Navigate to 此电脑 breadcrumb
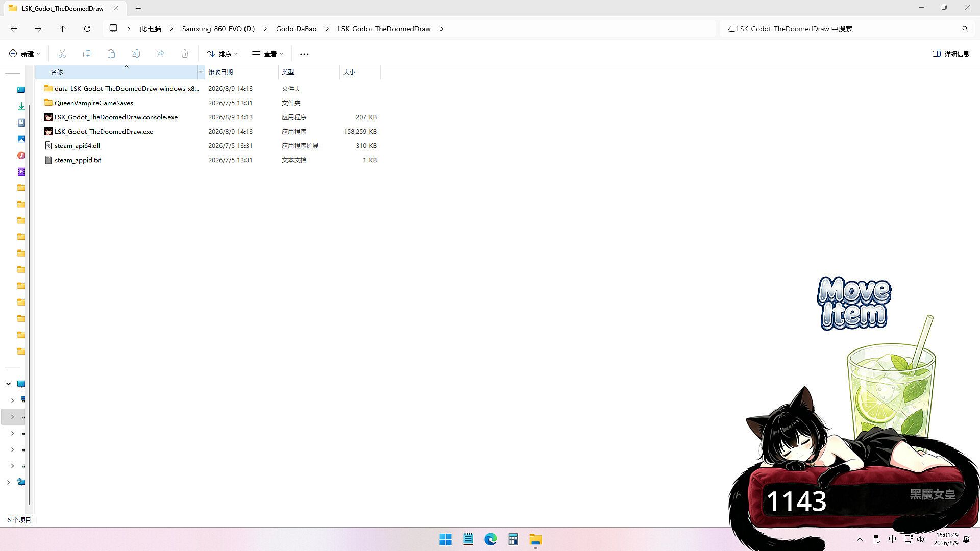980x551 pixels. click(151, 29)
